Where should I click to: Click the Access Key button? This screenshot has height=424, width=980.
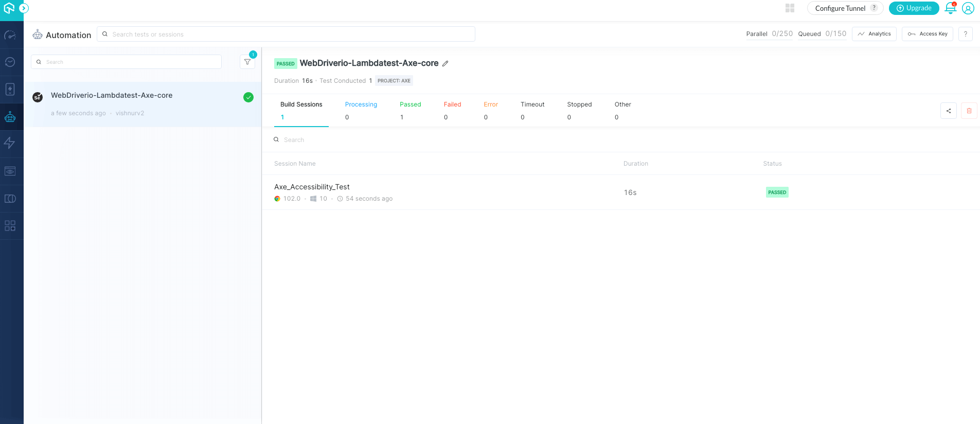pos(927,34)
